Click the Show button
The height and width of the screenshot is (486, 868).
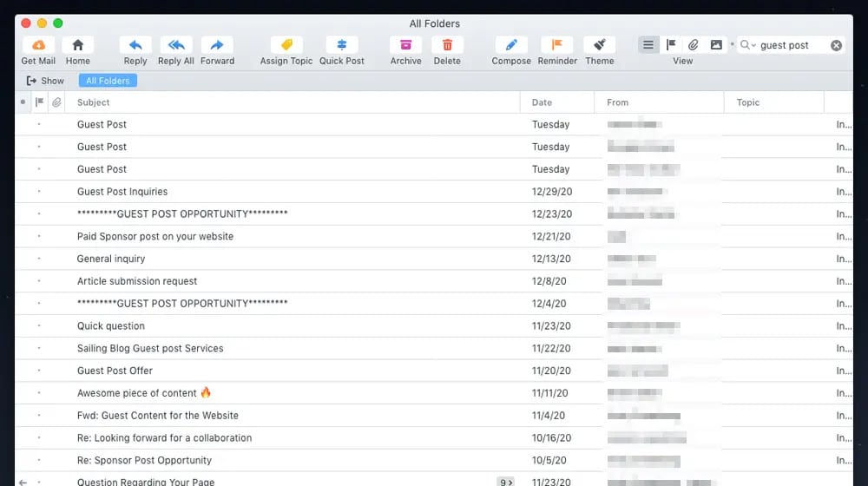click(45, 81)
